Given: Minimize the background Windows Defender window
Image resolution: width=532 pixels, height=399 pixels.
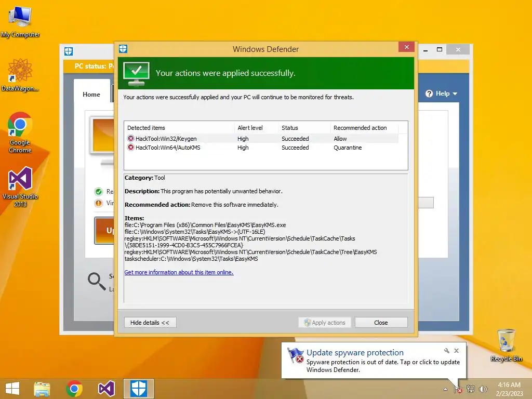Looking at the screenshot, I should tap(425, 50).
